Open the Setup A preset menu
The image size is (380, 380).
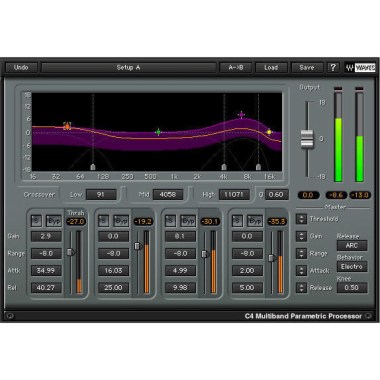point(128,68)
